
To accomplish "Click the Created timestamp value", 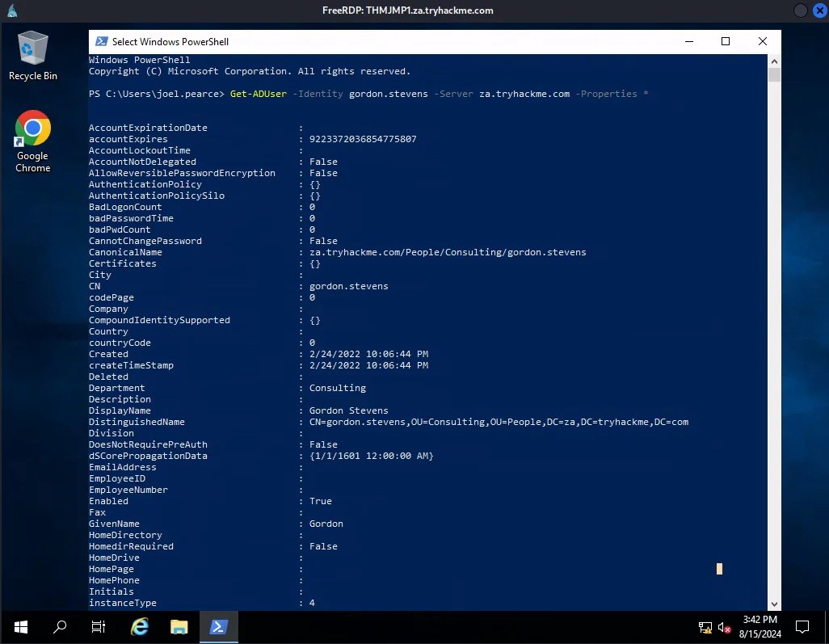I will click(368, 354).
